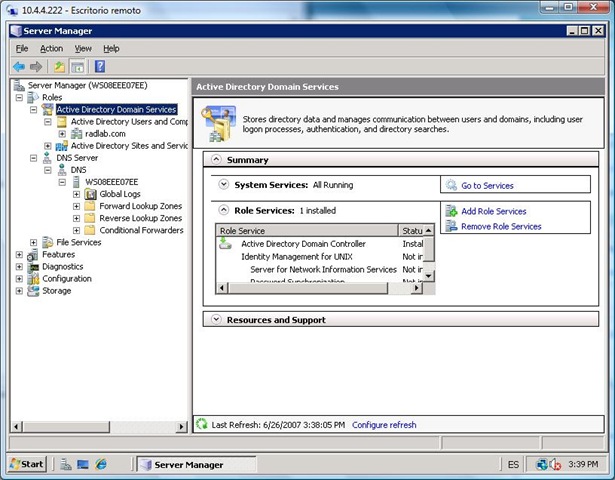Open the Action menu
The width and height of the screenshot is (615, 480).
[51, 48]
